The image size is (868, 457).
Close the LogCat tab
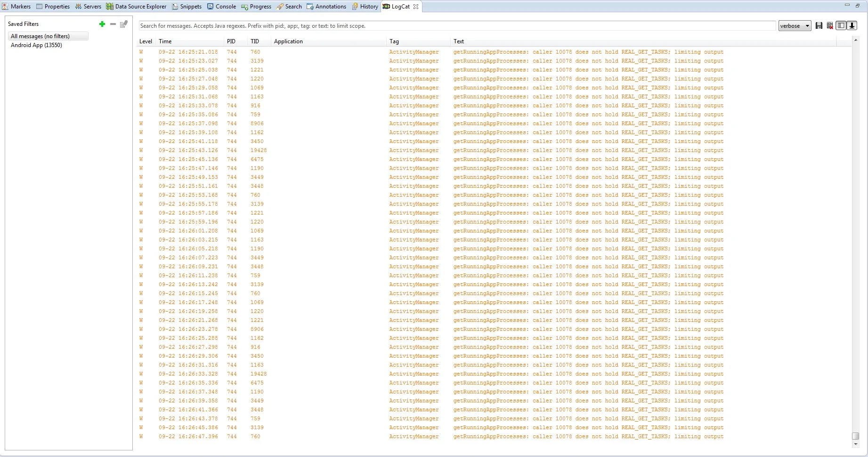[x=416, y=7]
